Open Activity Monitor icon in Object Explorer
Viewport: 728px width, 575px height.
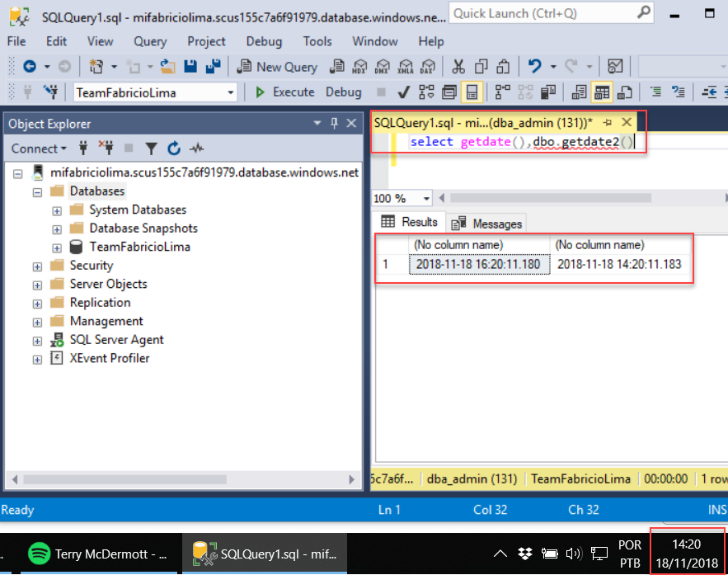pyautogui.click(x=196, y=148)
